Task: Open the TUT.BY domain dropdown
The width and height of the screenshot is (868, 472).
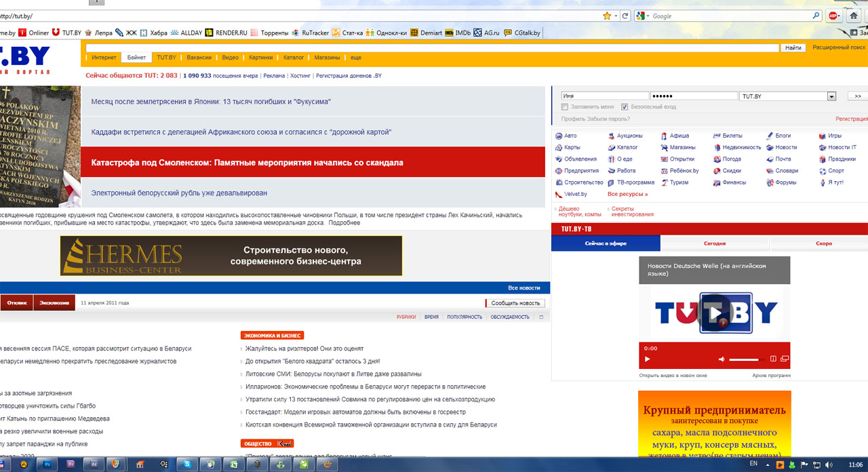Action: (831, 96)
